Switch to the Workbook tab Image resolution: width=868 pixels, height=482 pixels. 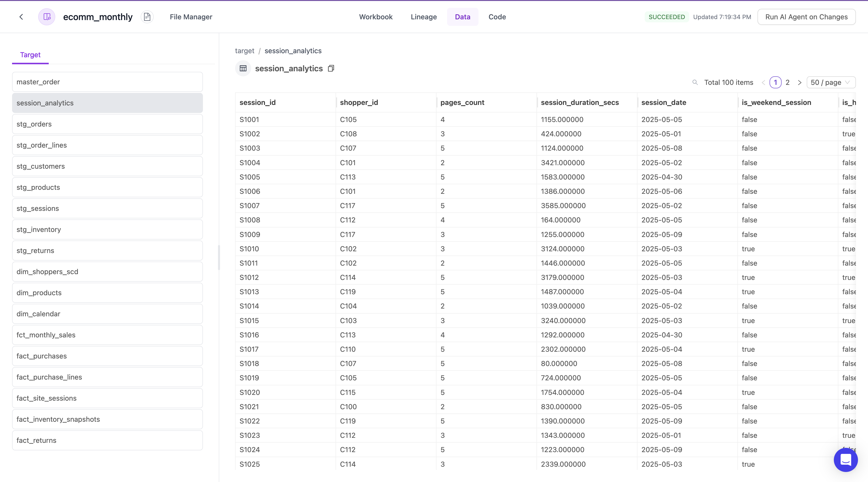(376, 17)
